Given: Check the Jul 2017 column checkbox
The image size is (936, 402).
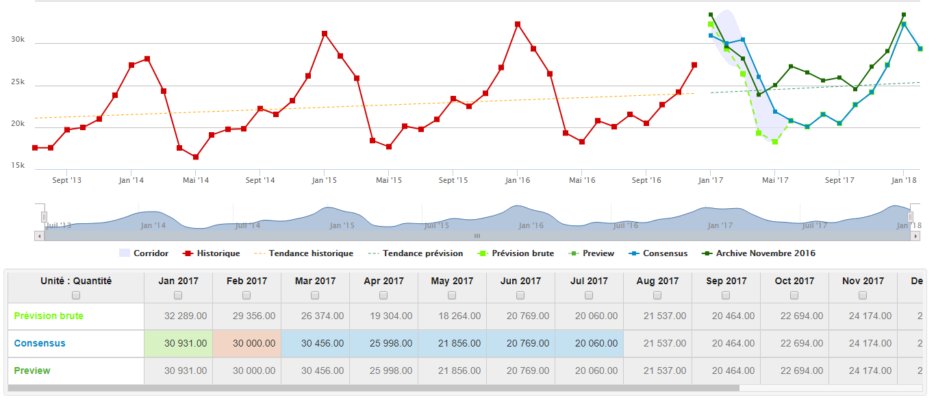Looking at the screenshot, I should 589,295.
